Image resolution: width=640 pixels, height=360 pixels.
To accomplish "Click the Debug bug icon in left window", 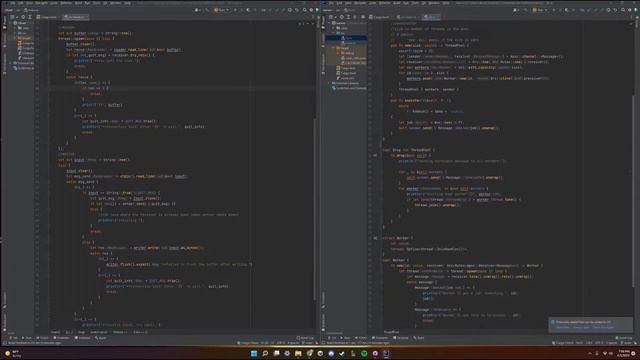I will pyautogui.click(x=242, y=10).
